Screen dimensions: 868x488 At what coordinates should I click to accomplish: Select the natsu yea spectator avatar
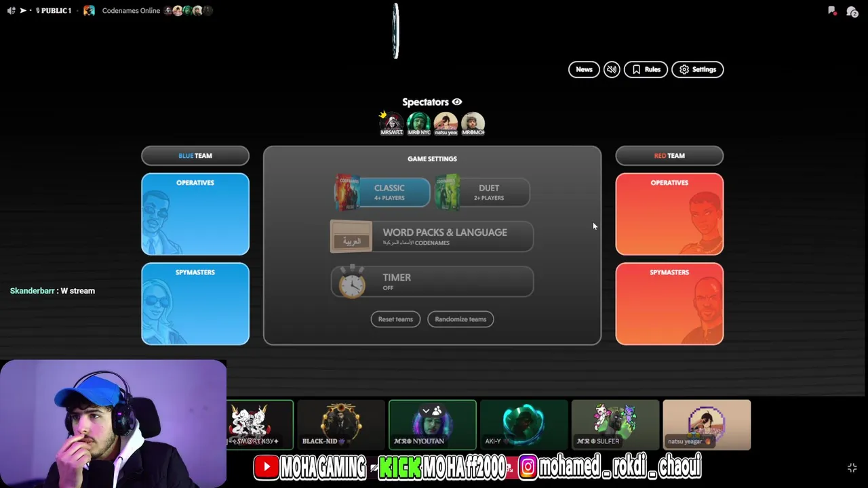[x=446, y=123]
